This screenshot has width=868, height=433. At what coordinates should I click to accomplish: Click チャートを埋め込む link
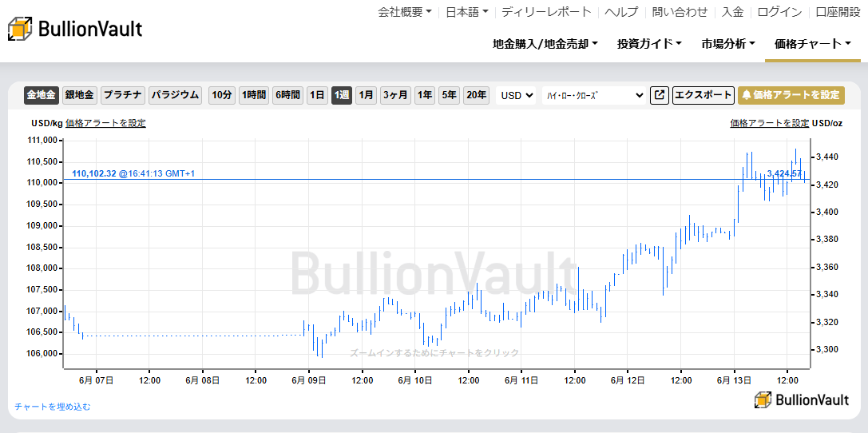tap(53, 407)
